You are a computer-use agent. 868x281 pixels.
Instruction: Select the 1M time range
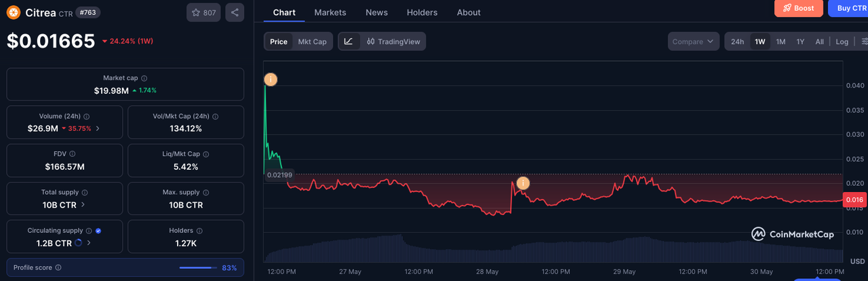pyautogui.click(x=781, y=41)
